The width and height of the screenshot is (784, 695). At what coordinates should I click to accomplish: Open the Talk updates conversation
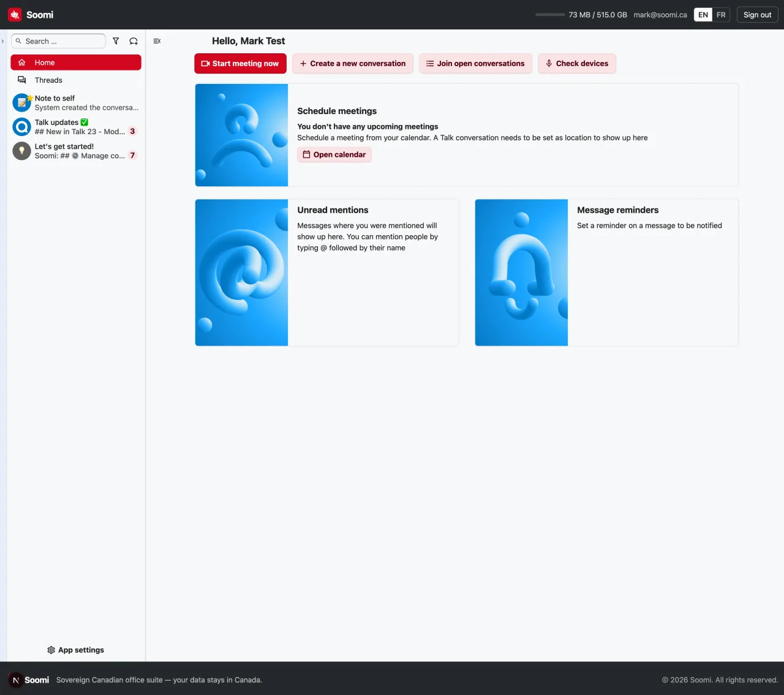pyautogui.click(x=76, y=127)
